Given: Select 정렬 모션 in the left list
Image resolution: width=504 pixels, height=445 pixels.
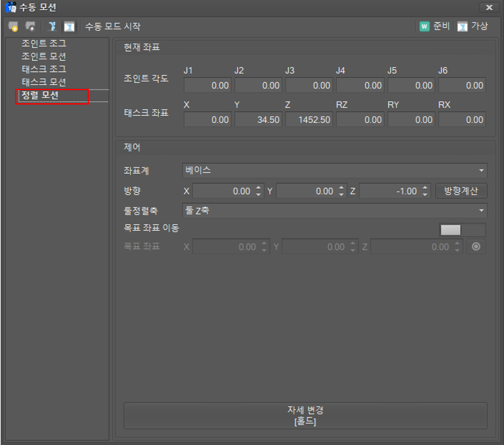Looking at the screenshot, I should pyautogui.click(x=41, y=95).
